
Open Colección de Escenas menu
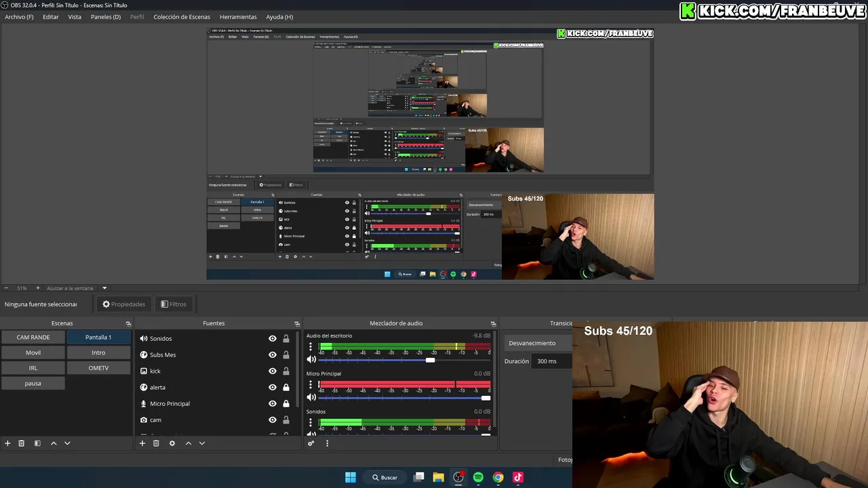click(182, 17)
